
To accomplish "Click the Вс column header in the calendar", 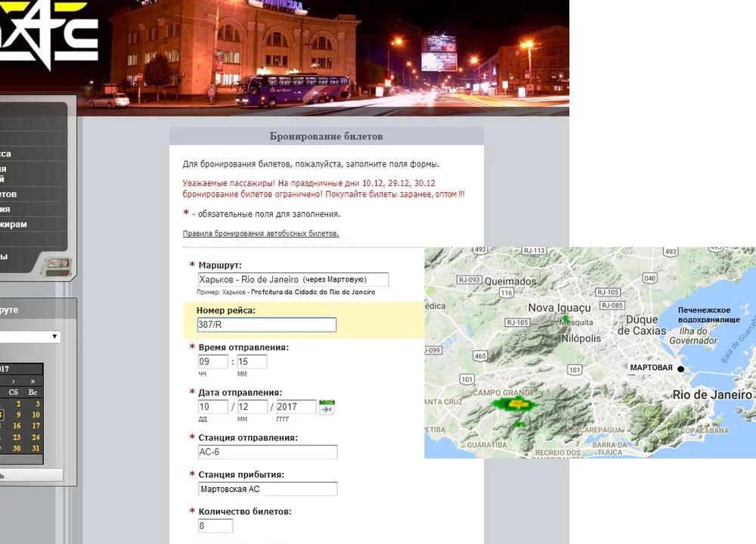I will (x=33, y=392).
